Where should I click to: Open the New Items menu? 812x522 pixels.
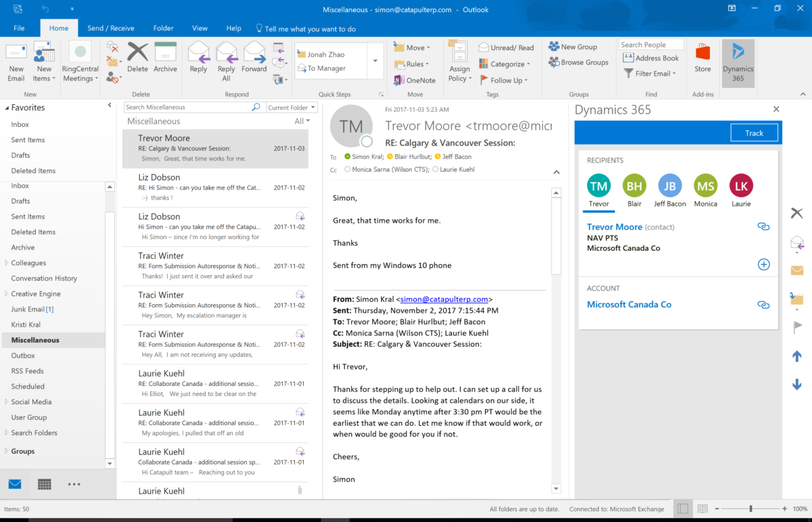pos(44,62)
